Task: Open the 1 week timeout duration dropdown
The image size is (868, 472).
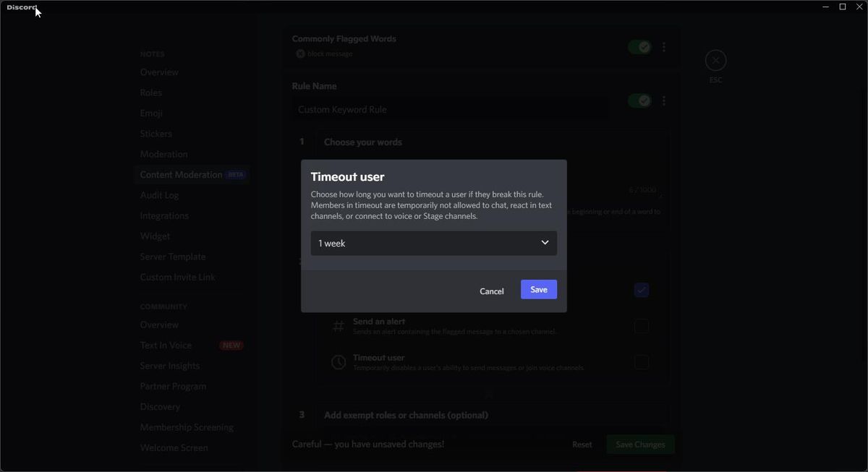Action: (433, 243)
